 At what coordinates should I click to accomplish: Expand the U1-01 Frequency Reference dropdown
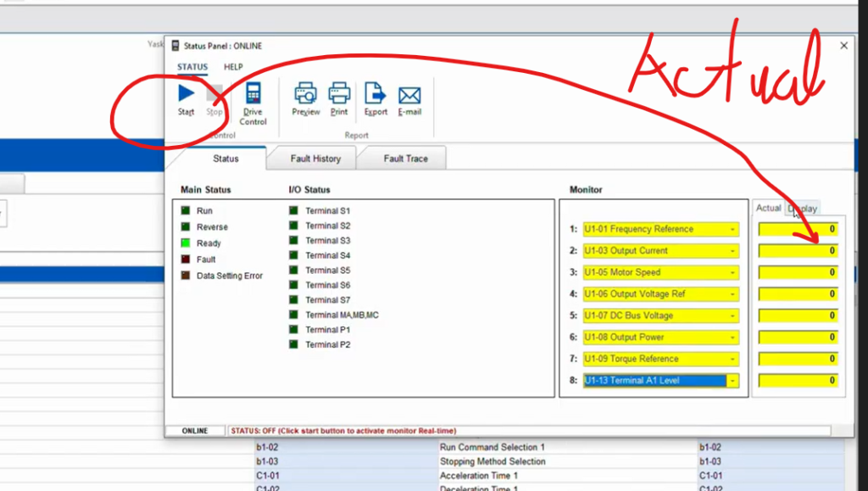tap(732, 229)
